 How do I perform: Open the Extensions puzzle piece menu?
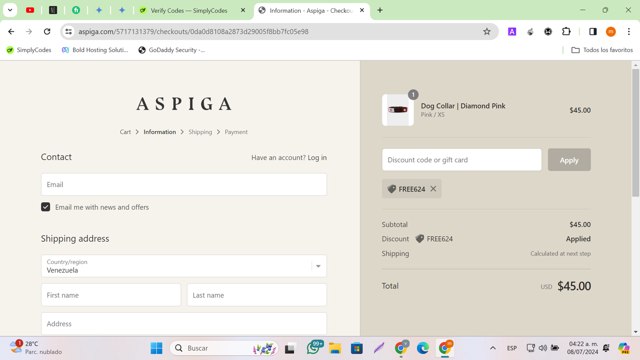(566, 31)
